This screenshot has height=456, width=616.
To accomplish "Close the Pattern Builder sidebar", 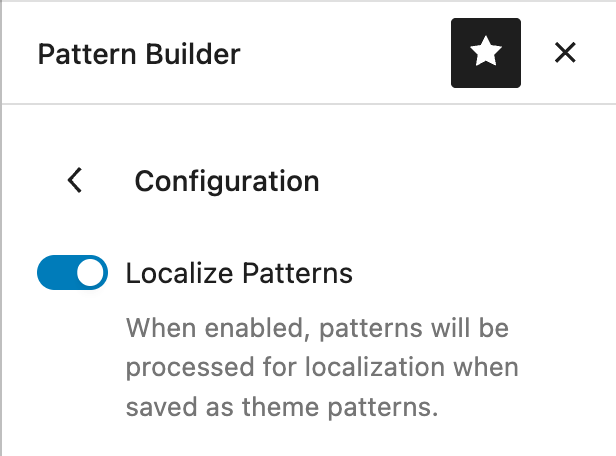I will click(x=565, y=53).
